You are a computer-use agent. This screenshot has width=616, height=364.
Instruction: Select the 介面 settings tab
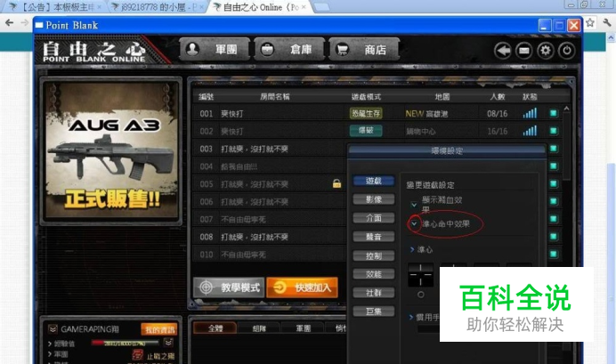coord(374,218)
